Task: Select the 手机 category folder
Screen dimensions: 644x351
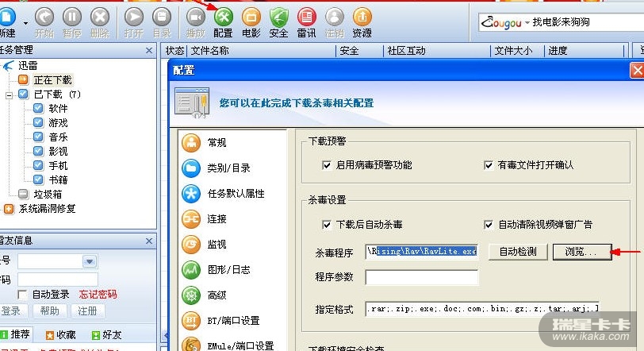Action: point(58,166)
